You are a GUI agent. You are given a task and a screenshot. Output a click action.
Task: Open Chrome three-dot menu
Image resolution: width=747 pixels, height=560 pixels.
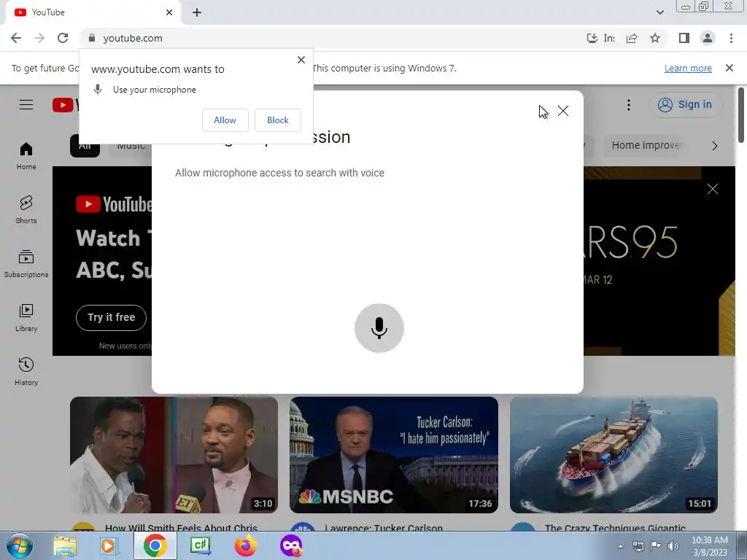point(731,38)
